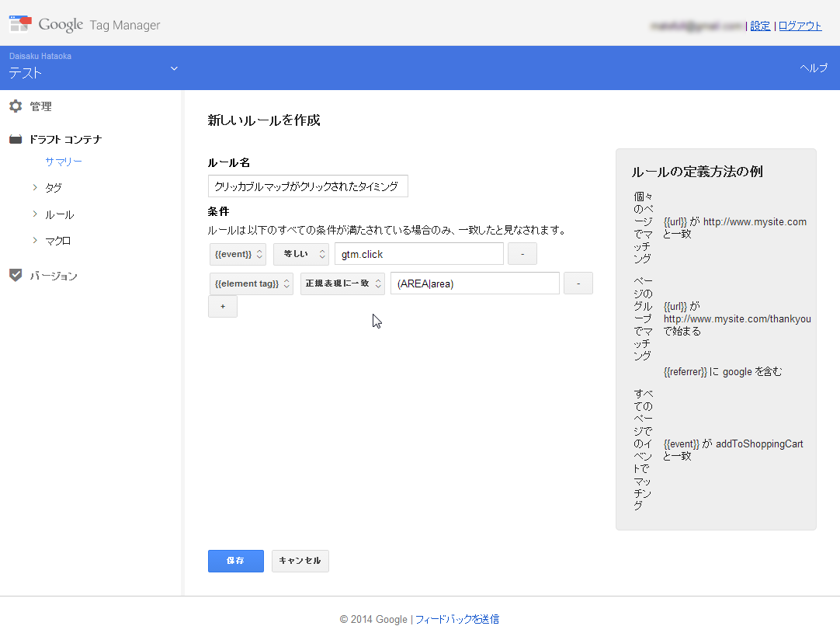Click the Google Tag Manager logo icon

[20, 23]
